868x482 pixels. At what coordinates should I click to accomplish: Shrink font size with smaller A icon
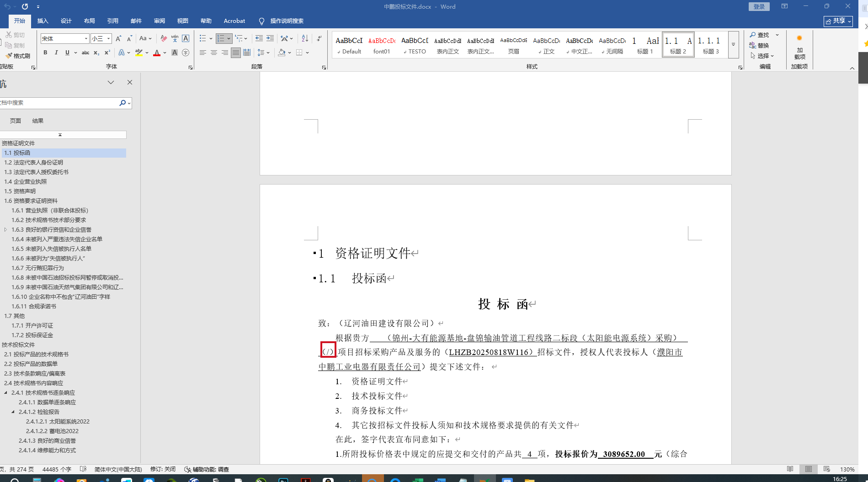pos(129,39)
